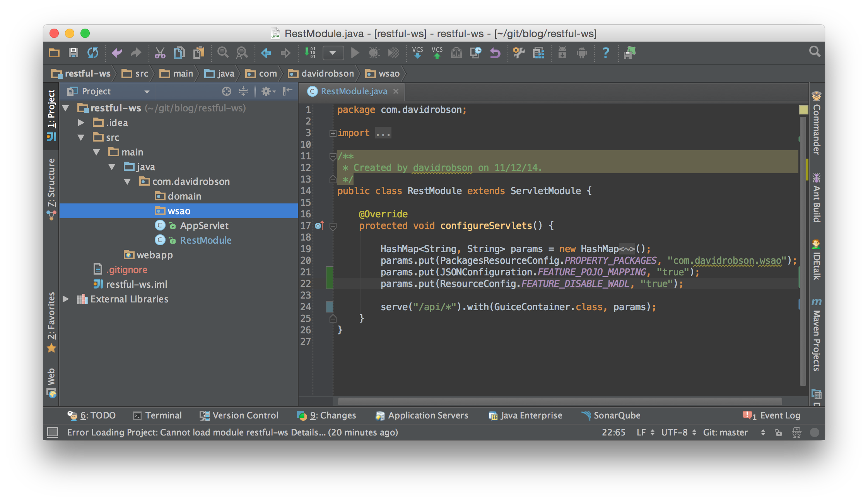Click the Replace search icon
Viewport: 868px width, 502px height.
tap(242, 53)
